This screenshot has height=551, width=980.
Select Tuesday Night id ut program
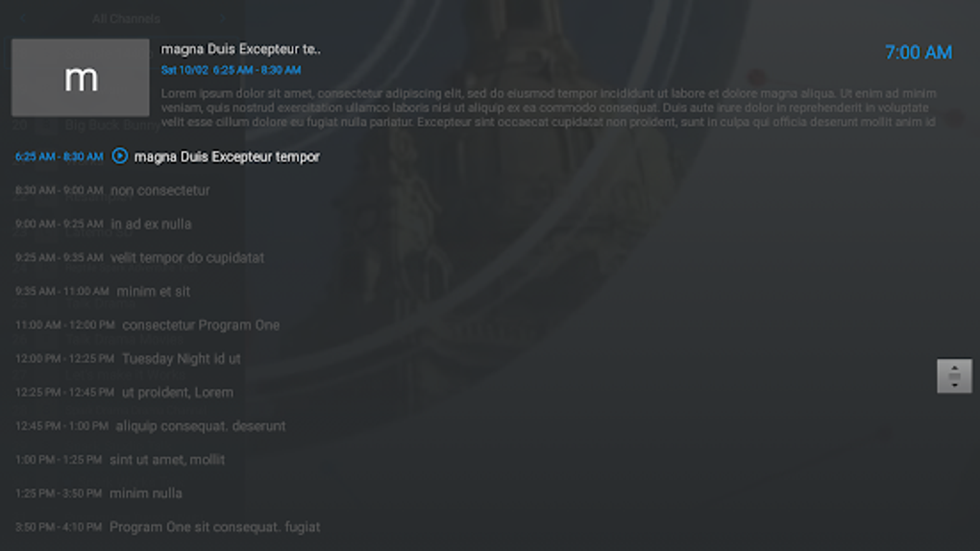click(x=128, y=359)
